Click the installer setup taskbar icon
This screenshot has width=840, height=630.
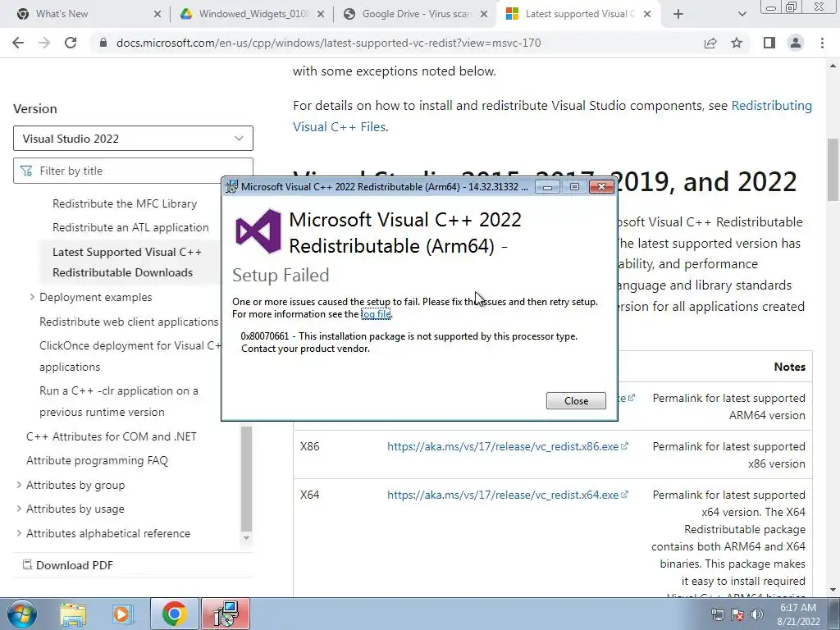tap(226, 614)
